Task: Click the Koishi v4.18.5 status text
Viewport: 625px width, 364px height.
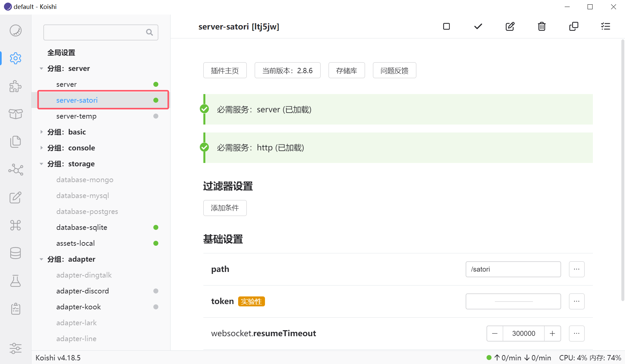Action: click(x=58, y=358)
